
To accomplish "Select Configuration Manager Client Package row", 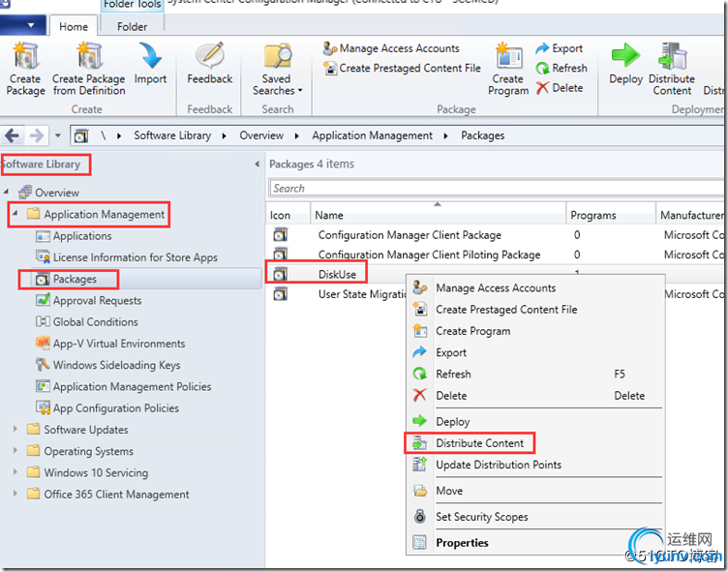I will 495,235.
